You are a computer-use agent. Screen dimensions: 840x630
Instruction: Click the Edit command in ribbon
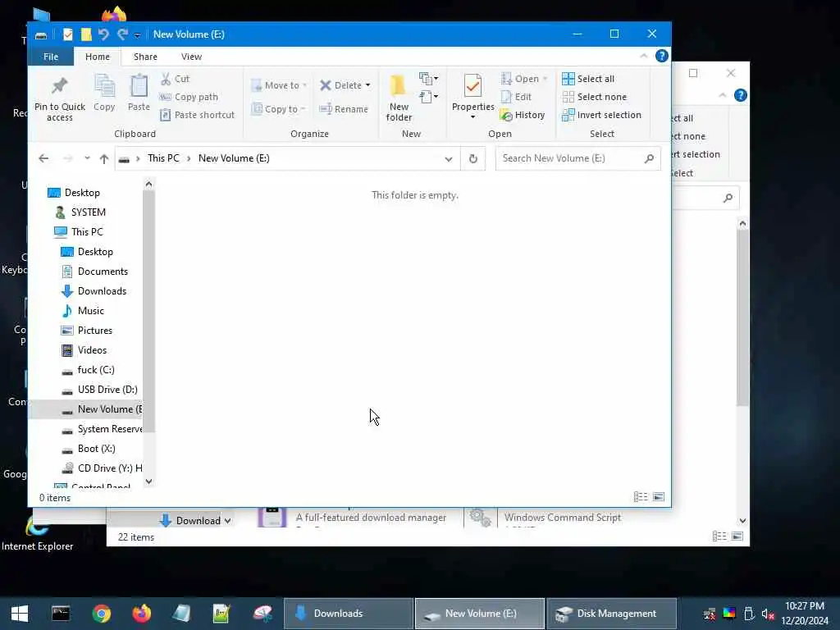517,97
